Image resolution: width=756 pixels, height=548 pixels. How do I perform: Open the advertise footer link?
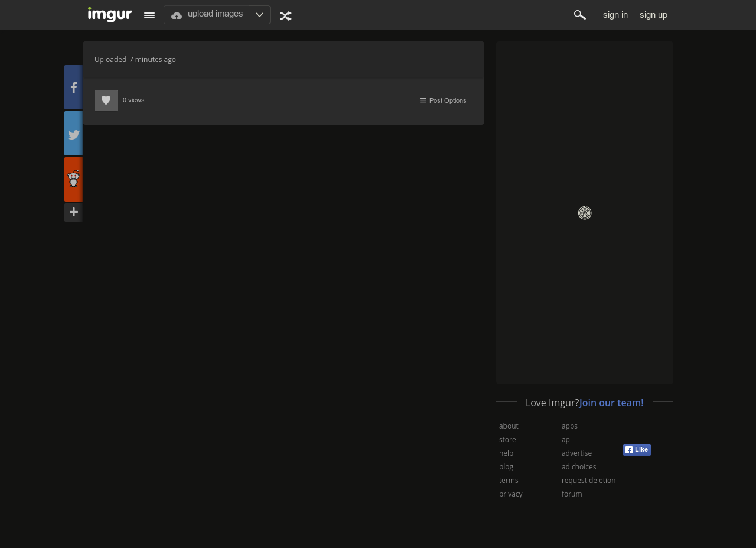click(x=576, y=453)
